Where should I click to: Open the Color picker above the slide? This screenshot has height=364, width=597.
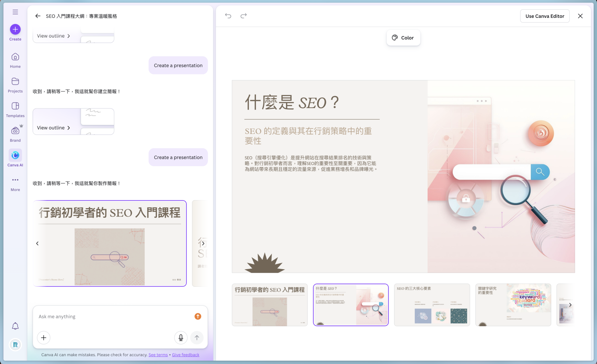click(403, 38)
